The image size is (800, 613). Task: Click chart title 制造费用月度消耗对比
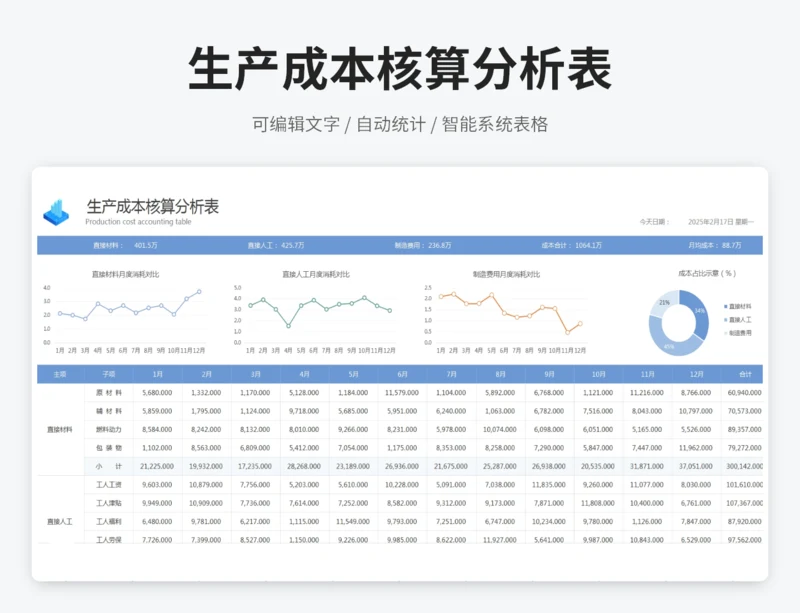coord(506,275)
